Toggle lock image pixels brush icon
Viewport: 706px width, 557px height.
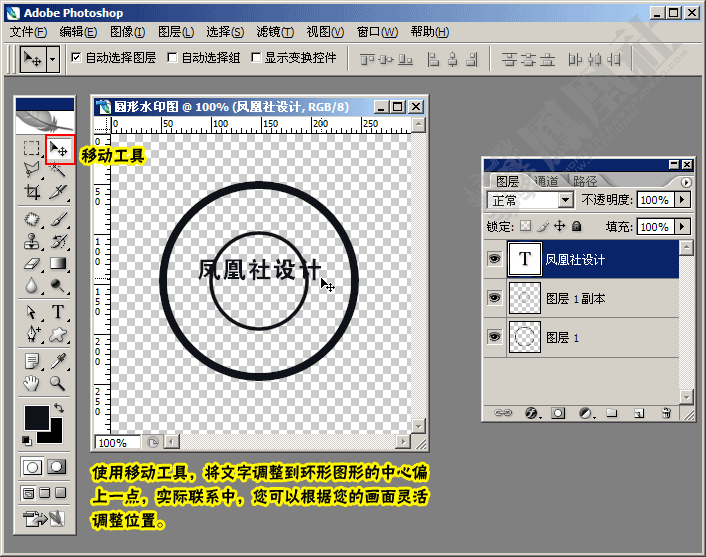point(543,226)
